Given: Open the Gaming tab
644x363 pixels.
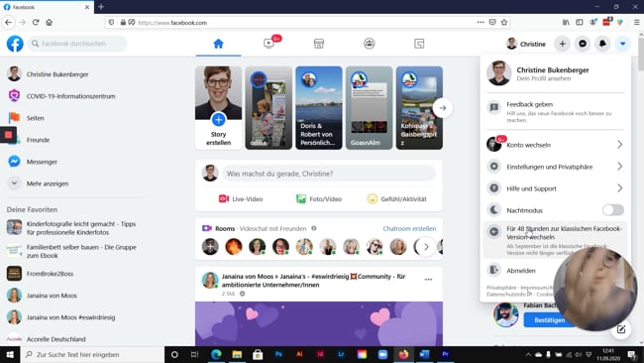Looking at the screenshot, I should click(419, 44).
